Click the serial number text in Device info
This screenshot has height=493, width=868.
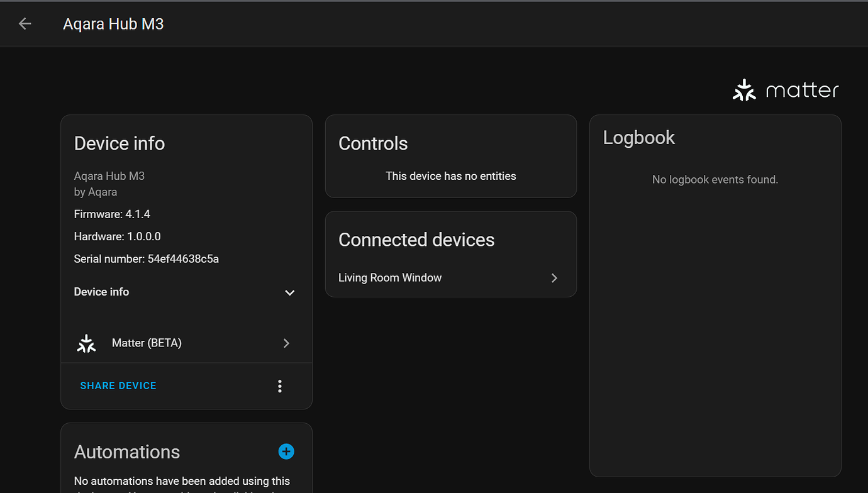pos(146,258)
